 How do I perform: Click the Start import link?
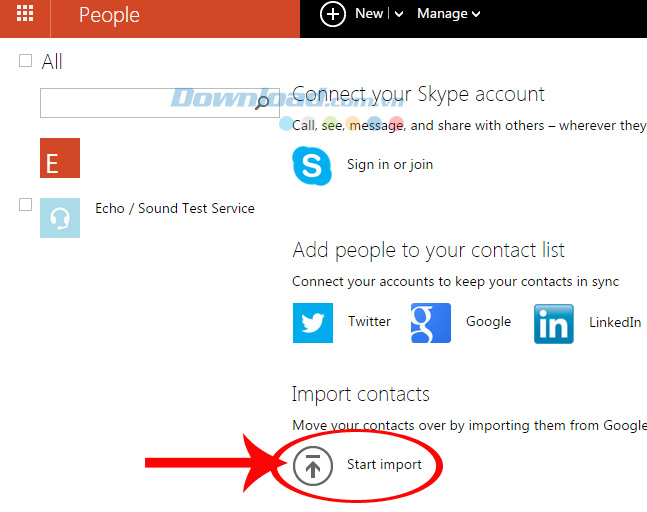point(384,464)
